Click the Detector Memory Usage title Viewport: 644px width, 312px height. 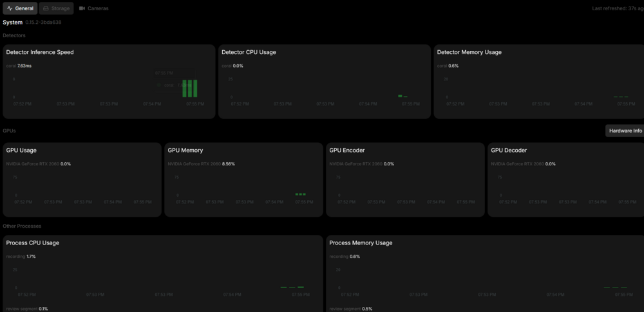tap(469, 52)
